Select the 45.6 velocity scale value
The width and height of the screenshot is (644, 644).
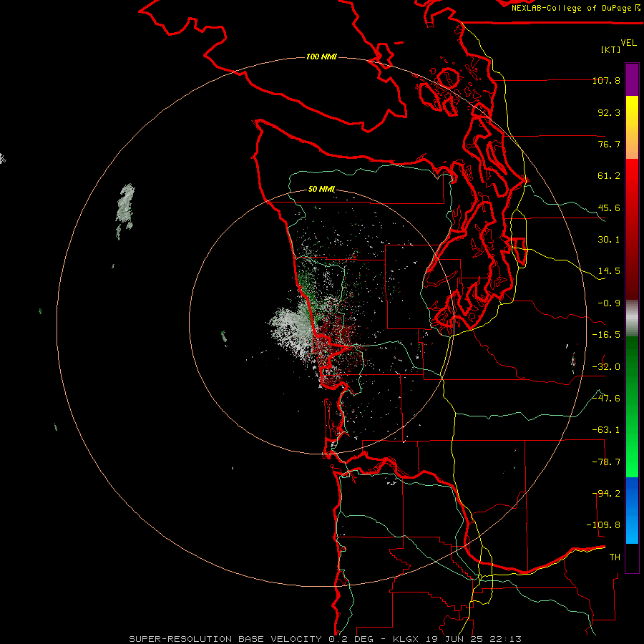[609, 208]
